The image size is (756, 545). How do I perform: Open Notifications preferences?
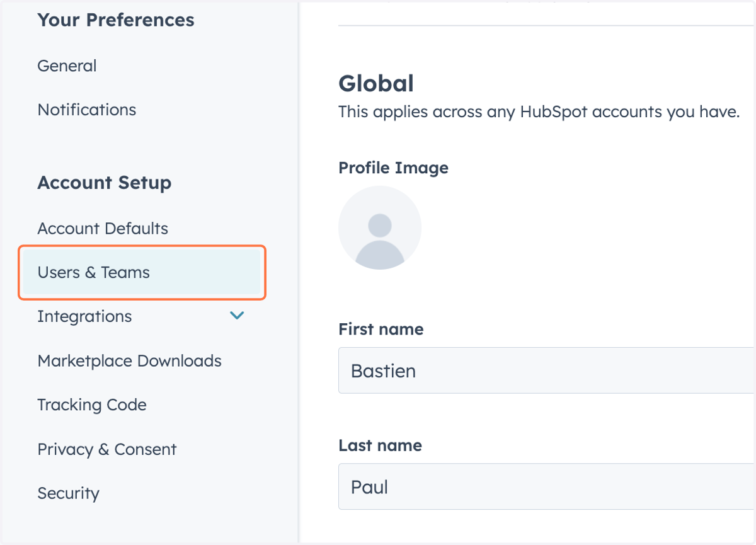tap(87, 110)
